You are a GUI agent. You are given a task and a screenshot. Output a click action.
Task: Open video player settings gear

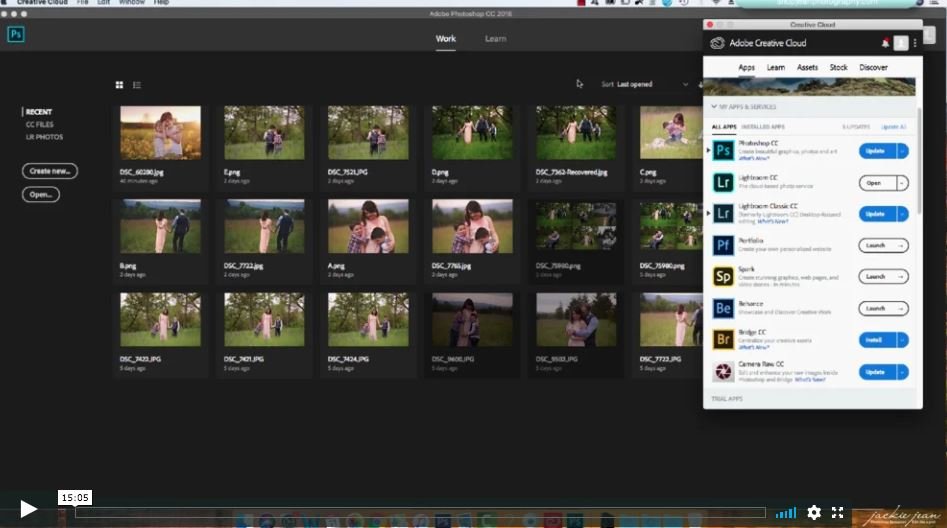pos(814,512)
